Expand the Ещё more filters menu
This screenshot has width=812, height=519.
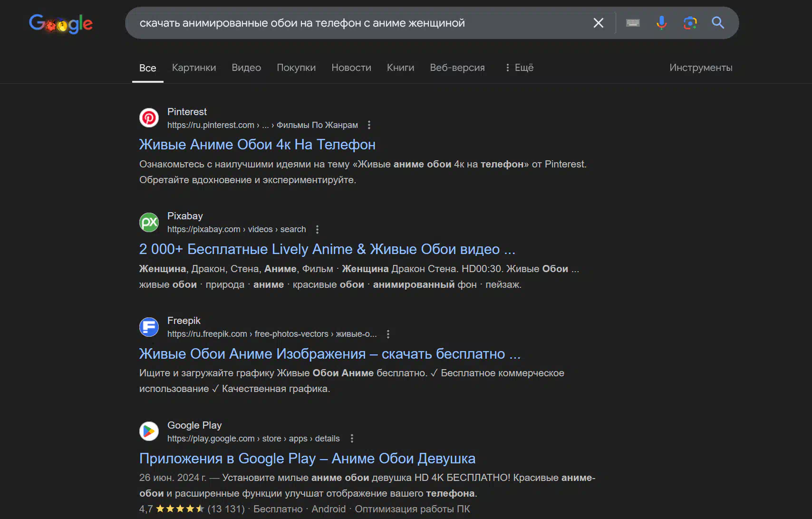point(519,68)
